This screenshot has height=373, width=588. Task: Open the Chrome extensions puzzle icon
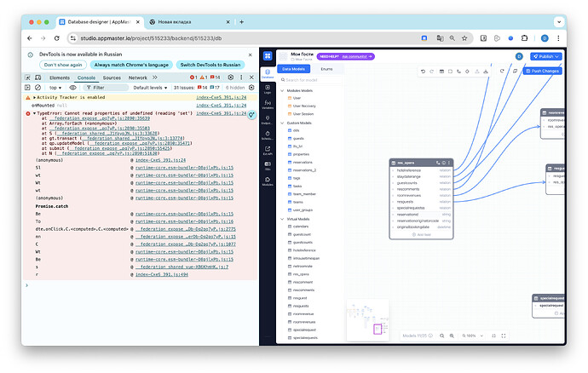524,38
